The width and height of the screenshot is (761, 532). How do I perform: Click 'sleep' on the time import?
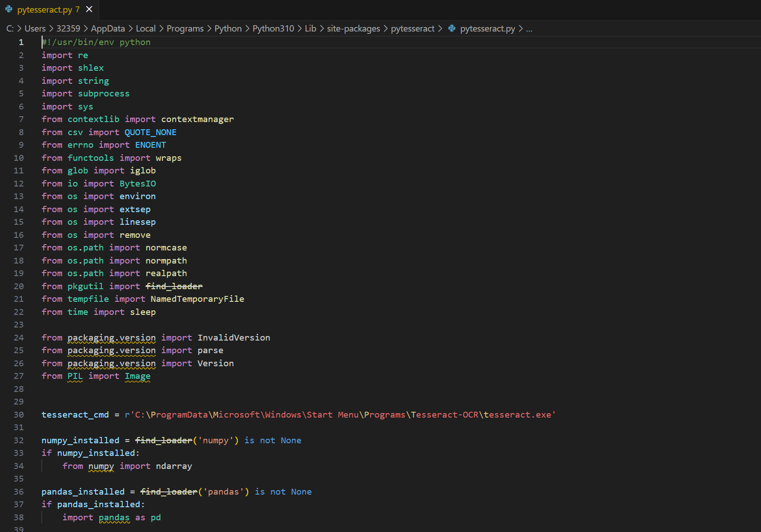[x=143, y=312]
